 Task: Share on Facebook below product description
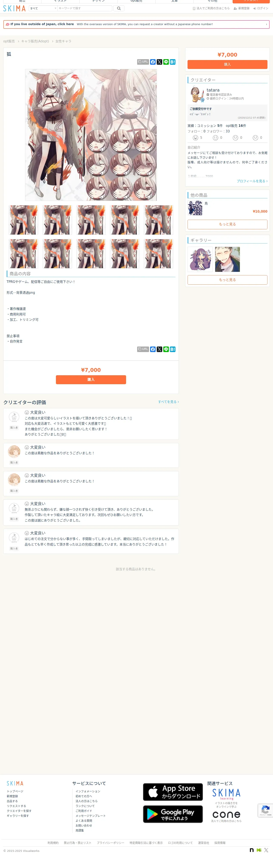click(x=153, y=349)
